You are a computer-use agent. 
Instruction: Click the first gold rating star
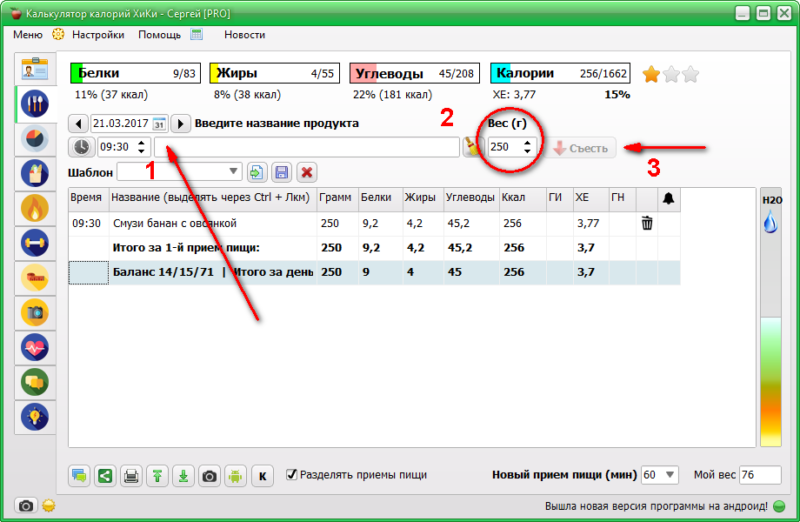651,74
